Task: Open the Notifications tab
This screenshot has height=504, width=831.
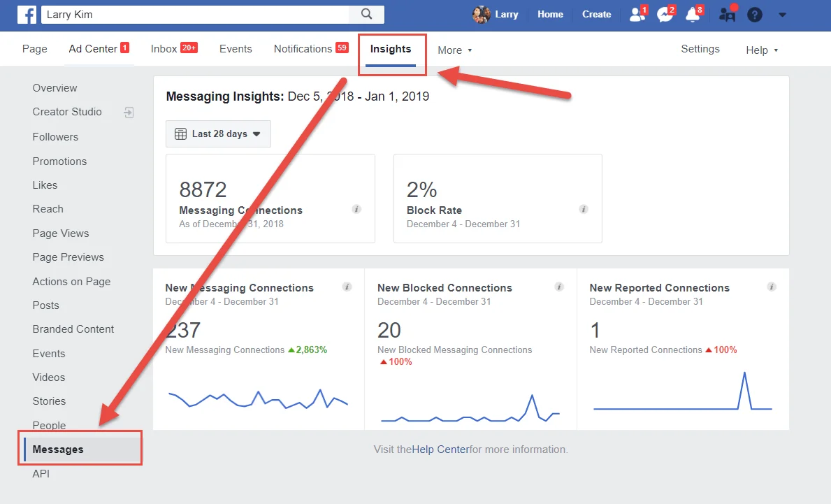Action: click(311, 49)
